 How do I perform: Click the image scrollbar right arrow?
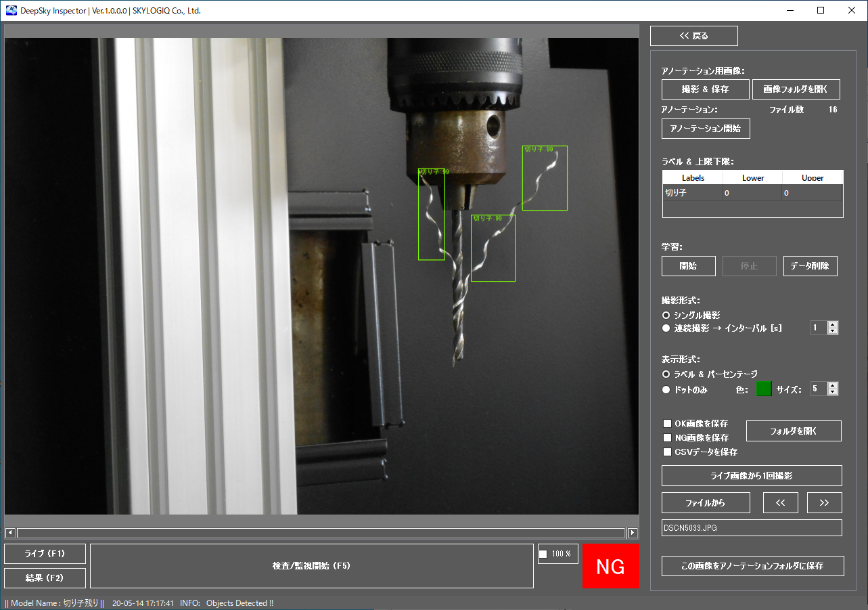[x=633, y=533]
